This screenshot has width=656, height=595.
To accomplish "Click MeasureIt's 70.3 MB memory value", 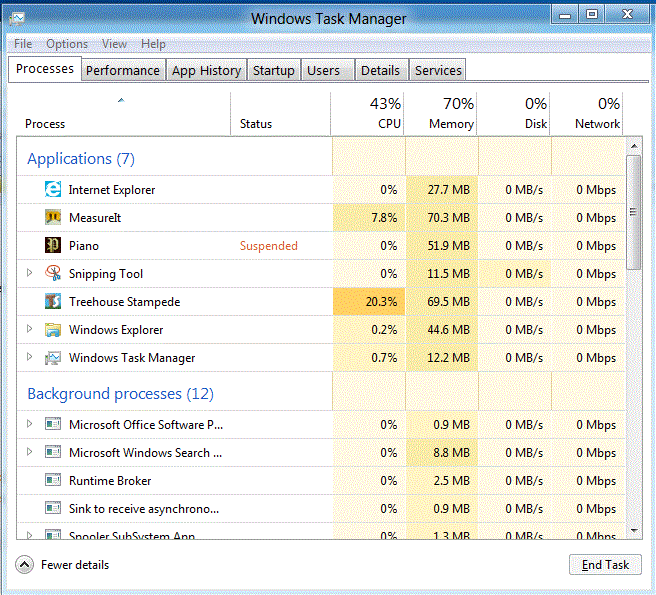I will click(448, 218).
